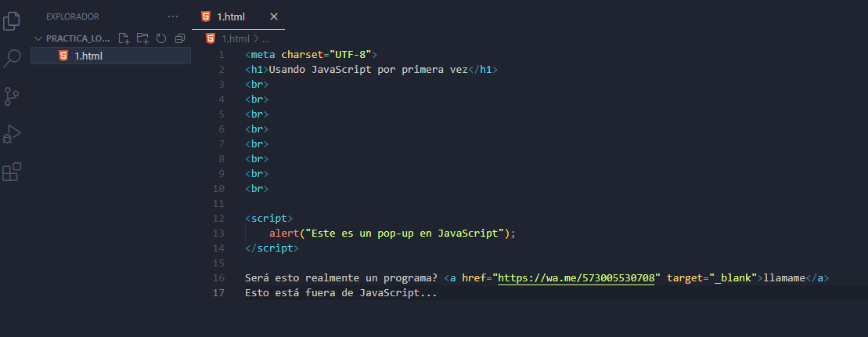Open Explorer more actions ellipsis menu
Screen dimensions: 868x337
click(173, 16)
